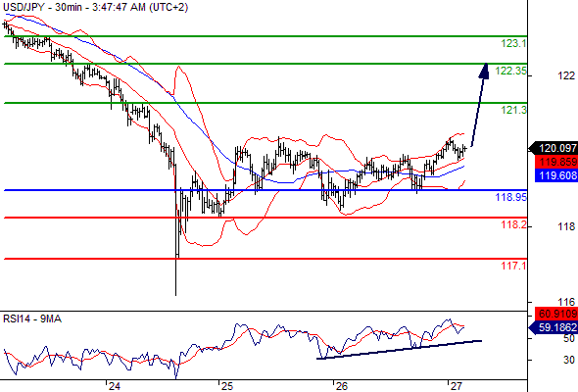The width and height of the screenshot is (578, 392).
Task: Click the RSI 50 axis label
Action: click(x=569, y=338)
